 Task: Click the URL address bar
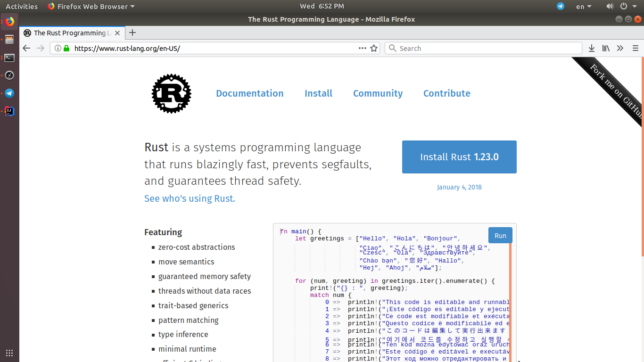point(215,48)
